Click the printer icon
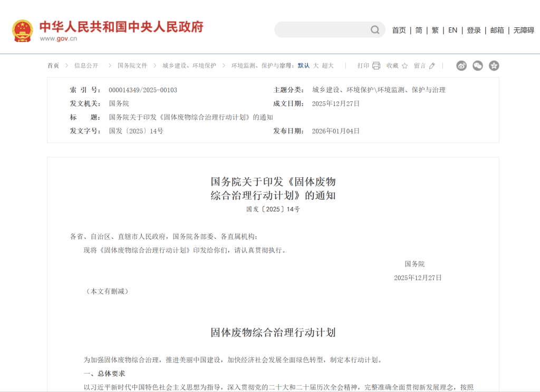The width and height of the screenshot is (540, 392). tap(376, 66)
